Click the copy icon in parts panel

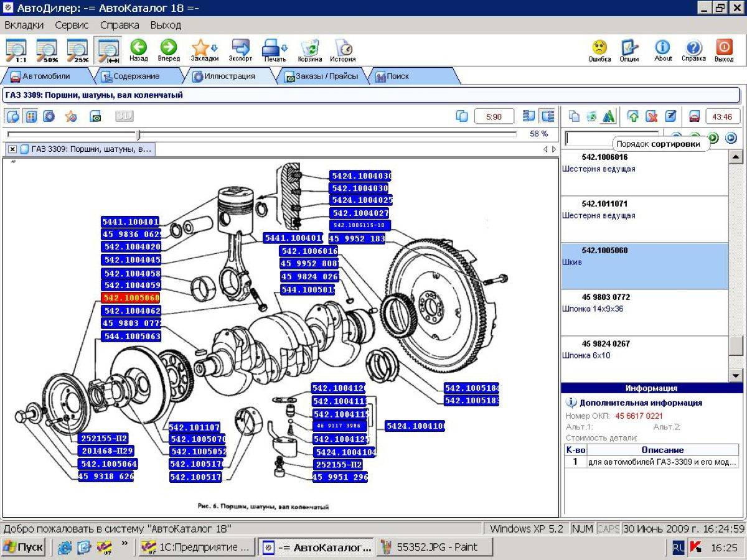574,116
